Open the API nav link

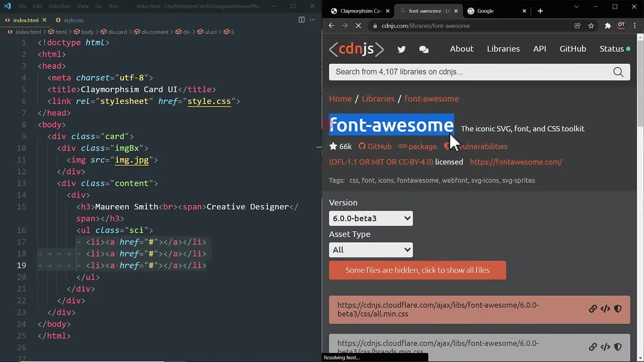539,49
